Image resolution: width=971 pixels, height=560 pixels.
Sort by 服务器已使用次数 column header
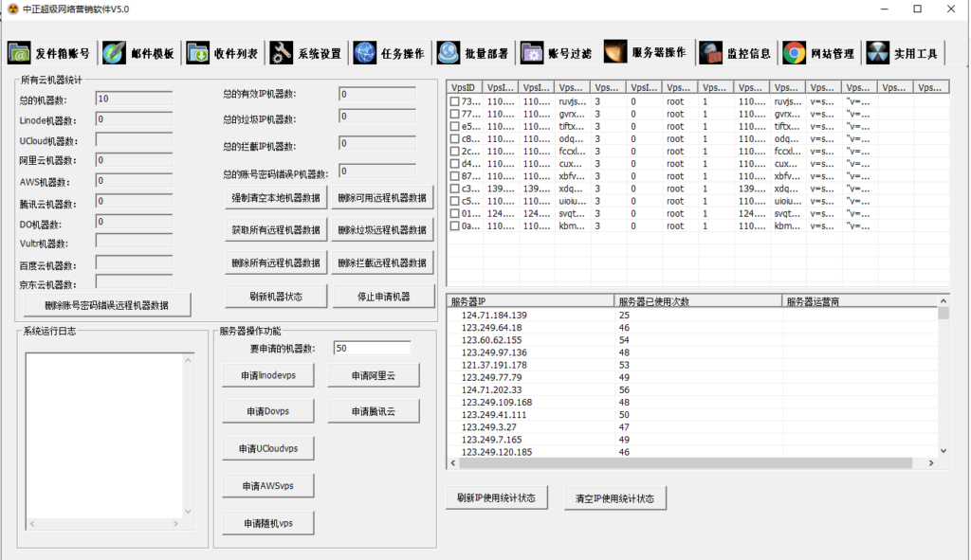click(x=698, y=301)
